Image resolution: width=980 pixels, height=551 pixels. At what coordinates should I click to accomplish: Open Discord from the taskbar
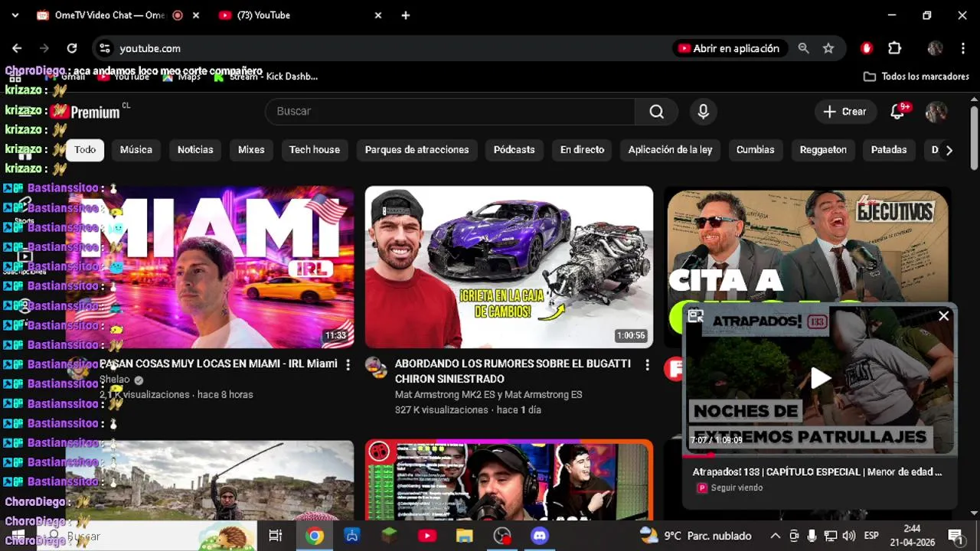(540, 536)
